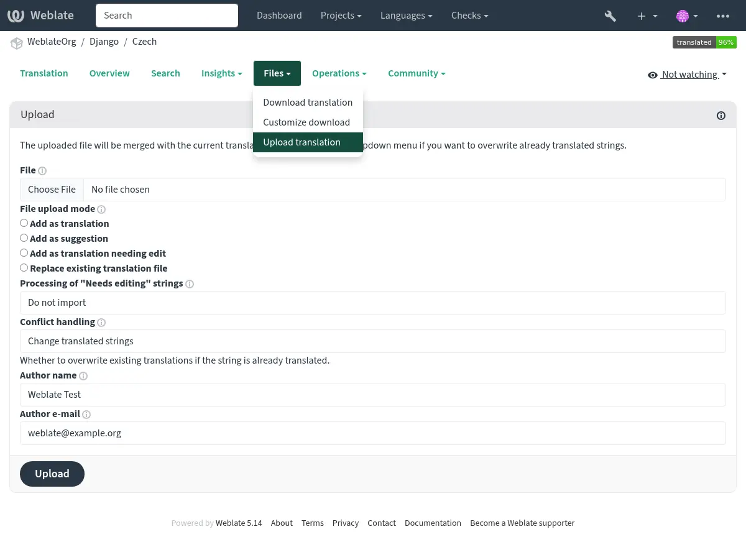Collapse the Files dropdown
This screenshot has height=560, width=746.
[x=277, y=73]
